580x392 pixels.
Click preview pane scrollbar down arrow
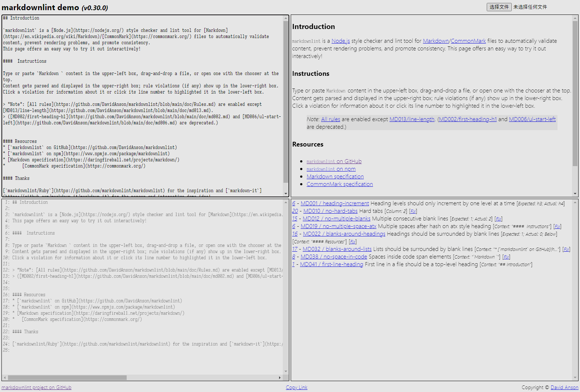tap(575, 194)
